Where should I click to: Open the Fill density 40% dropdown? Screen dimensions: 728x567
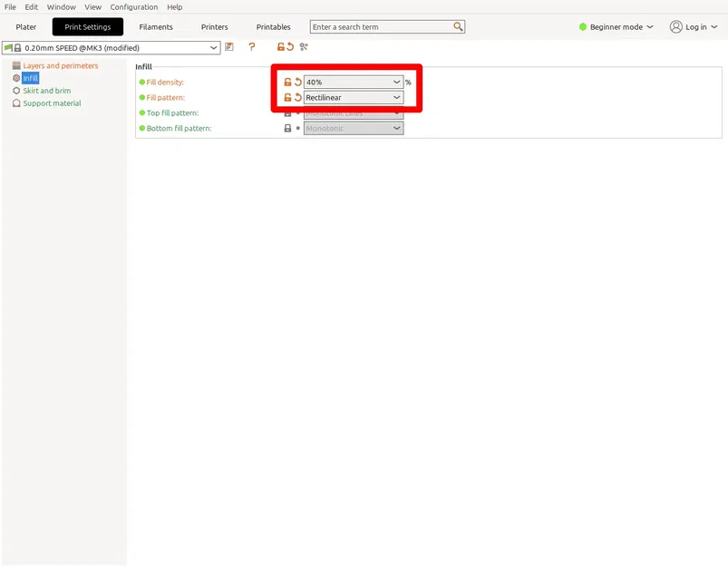click(354, 82)
